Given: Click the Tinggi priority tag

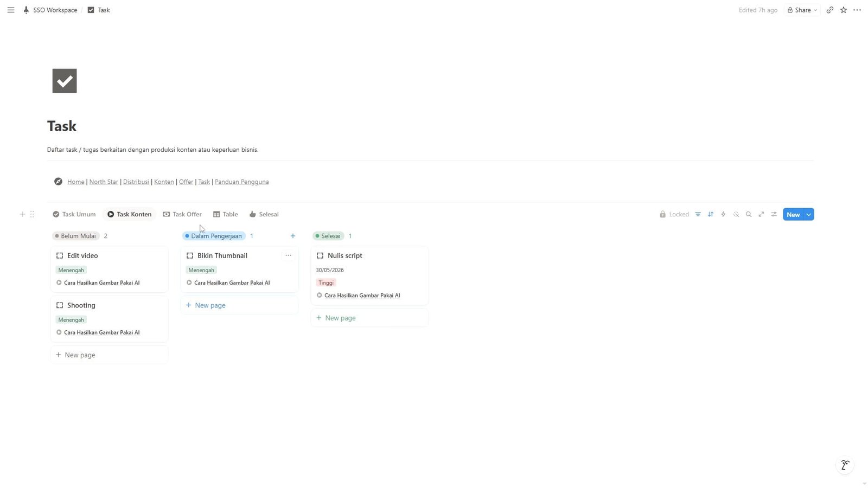Looking at the screenshot, I should [326, 282].
